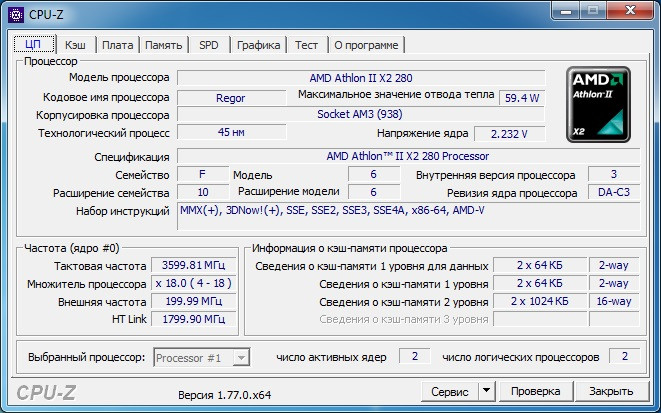Open the Плата tab
661x413 pixels.
(118, 45)
